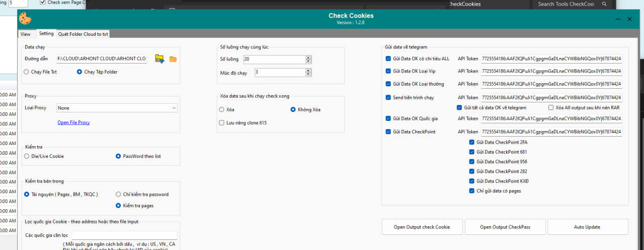Select the Chạy File Txt radio option
Image resolution: width=644 pixels, height=250 pixels.
(26, 72)
